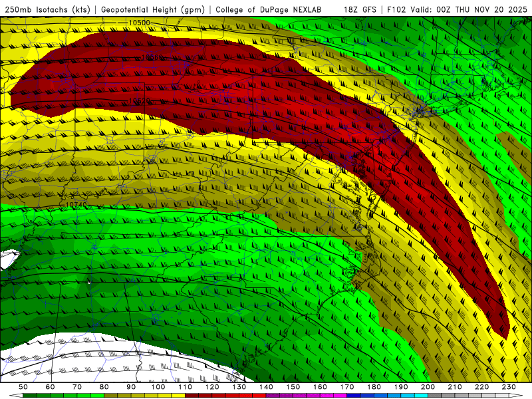Click the 230 value on the color scale

509,387
